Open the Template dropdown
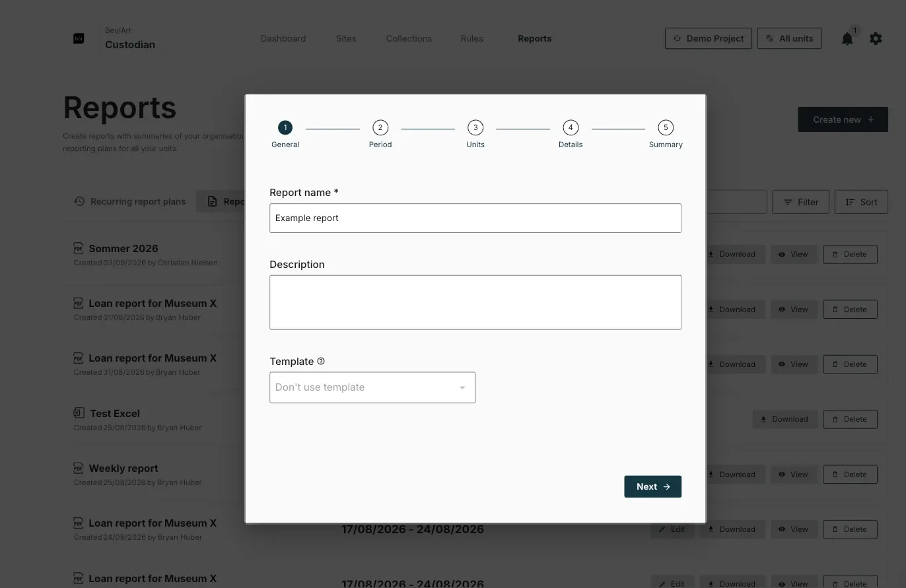Image resolution: width=906 pixels, height=588 pixels. pyautogui.click(x=372, y=387)
